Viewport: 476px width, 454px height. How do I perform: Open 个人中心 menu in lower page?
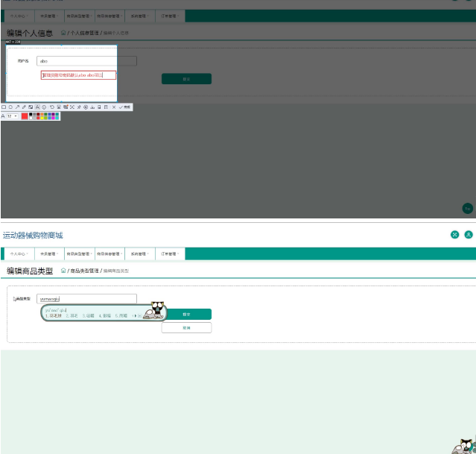coord(19,253)
